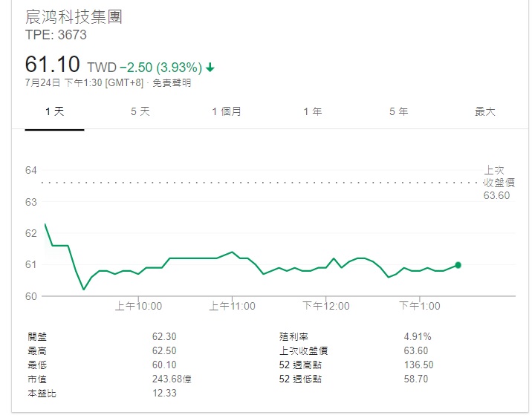Viewport: 532px width, 418px height.
Task: Click the 開盤 value 62.30
Action: (164, 336)
